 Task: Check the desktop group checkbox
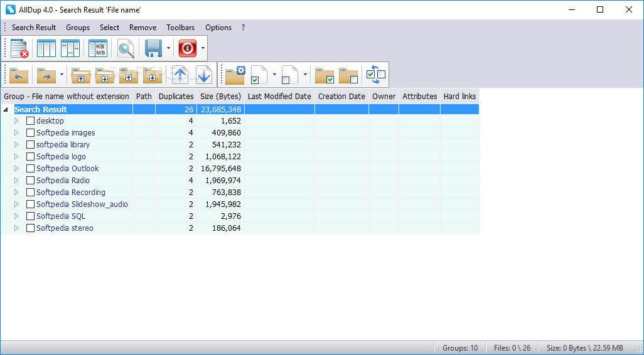click(x=30, y=120)
